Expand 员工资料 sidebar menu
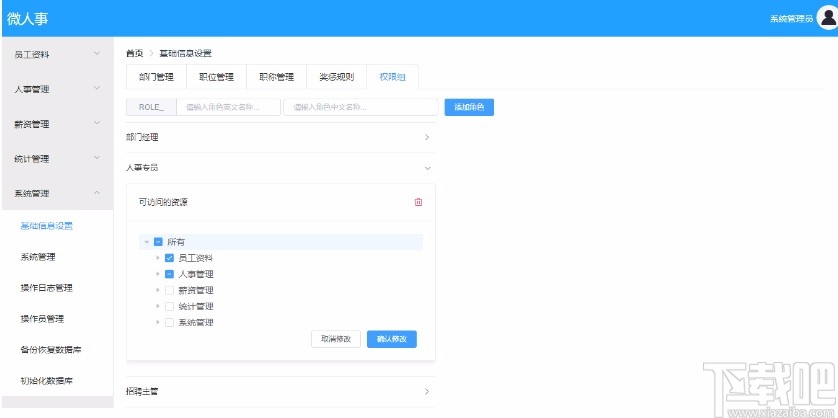Viewport: 838px width, 418px height. click(57, 55)
